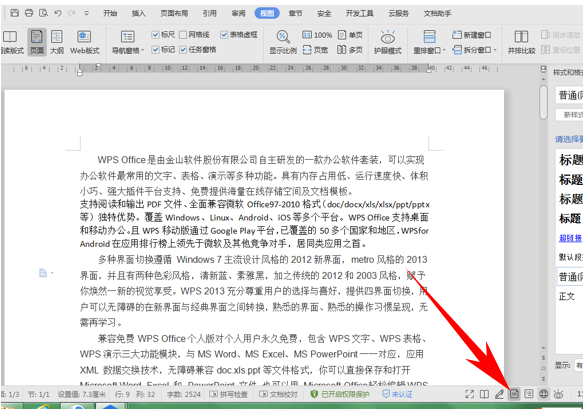The image size is (588, 409).
Task: Click the 未认证 unverified link
Action: tap(397, 394)
